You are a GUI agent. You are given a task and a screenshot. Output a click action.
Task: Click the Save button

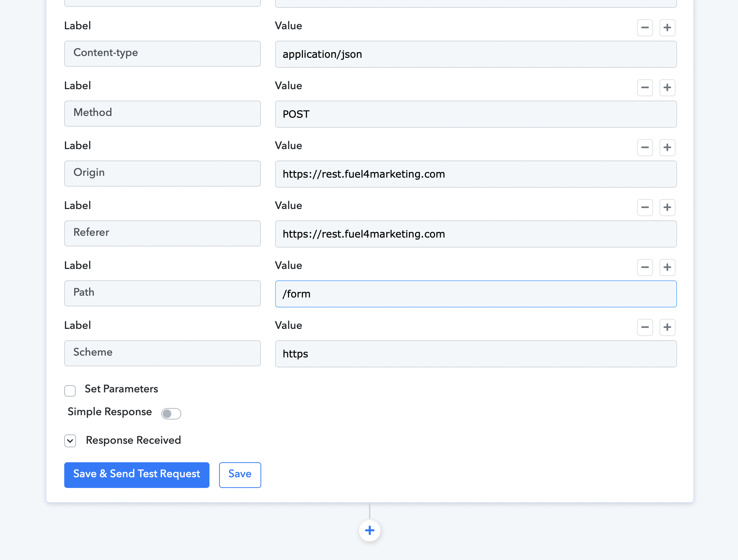pos(240,475)
